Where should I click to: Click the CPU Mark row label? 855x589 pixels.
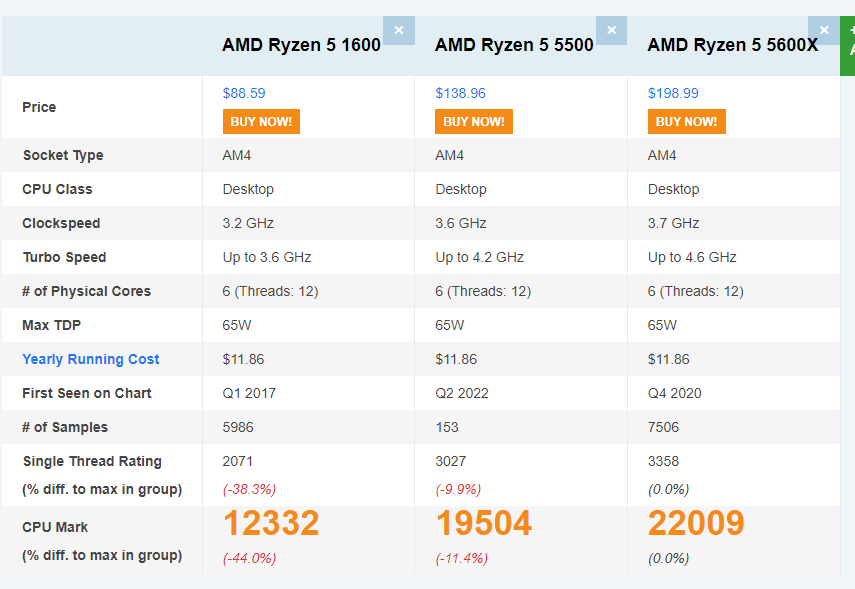click(55, 527)
